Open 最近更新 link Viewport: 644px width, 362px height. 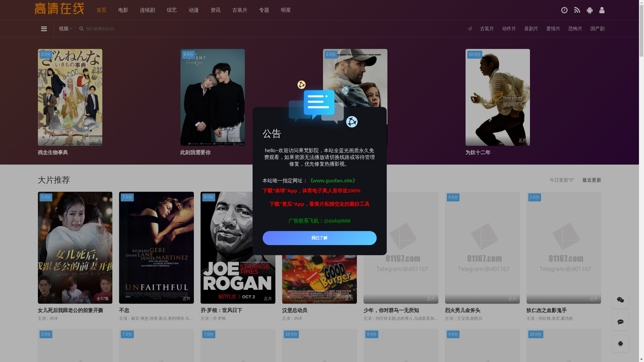click(591, 180)
